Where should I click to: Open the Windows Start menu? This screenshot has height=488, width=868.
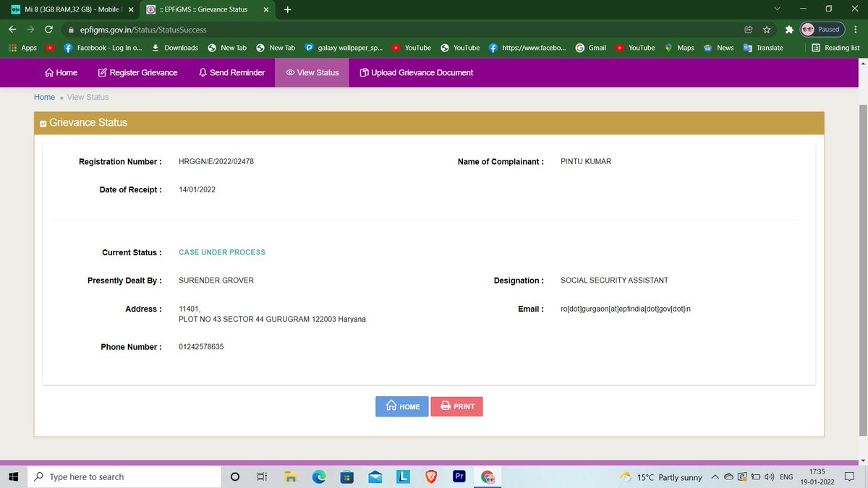(x=13, y=477)
